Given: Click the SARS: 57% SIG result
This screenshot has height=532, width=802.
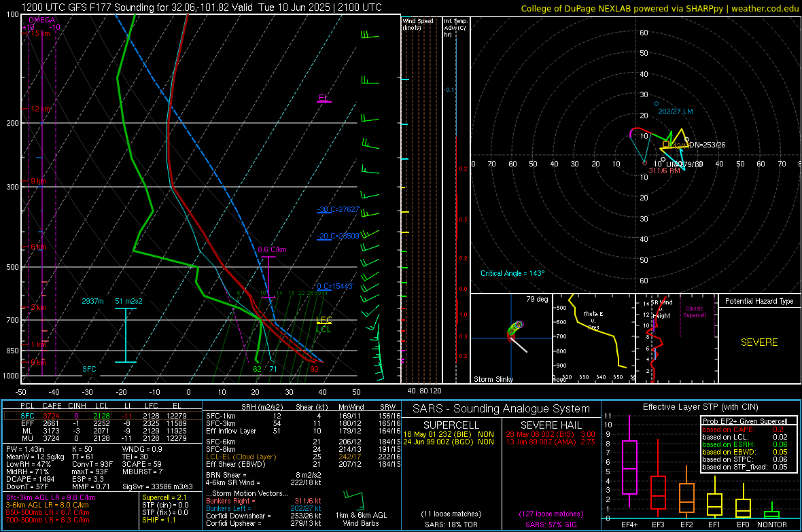Looking at the screenshot, I should (551, 525).
